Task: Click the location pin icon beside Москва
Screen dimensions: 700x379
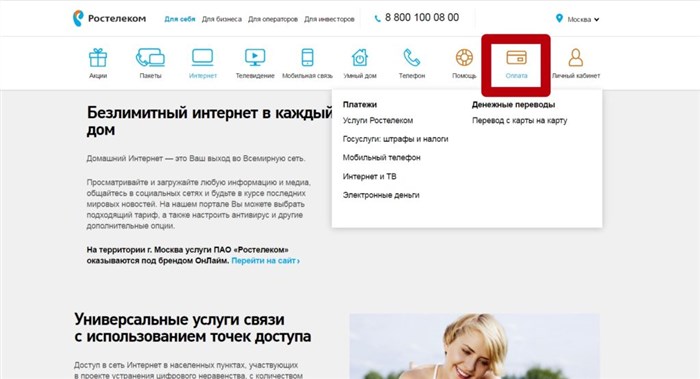Action: tap(559, 18)
